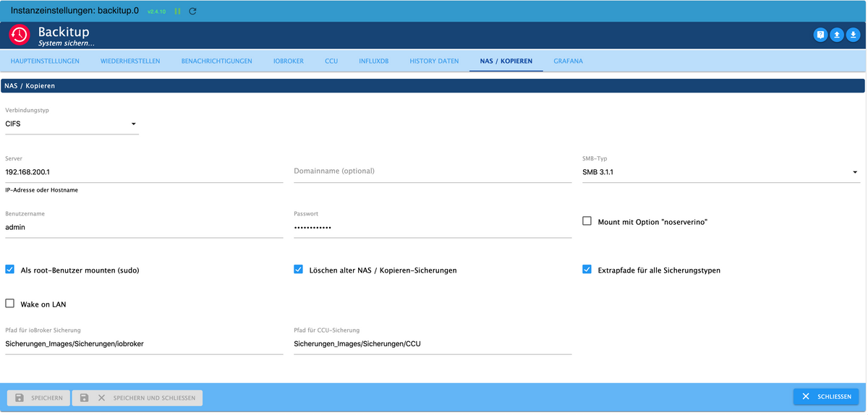Click the Pfad für ioBroker Sicherung field
868x415 pixels.
coord(144,344)
